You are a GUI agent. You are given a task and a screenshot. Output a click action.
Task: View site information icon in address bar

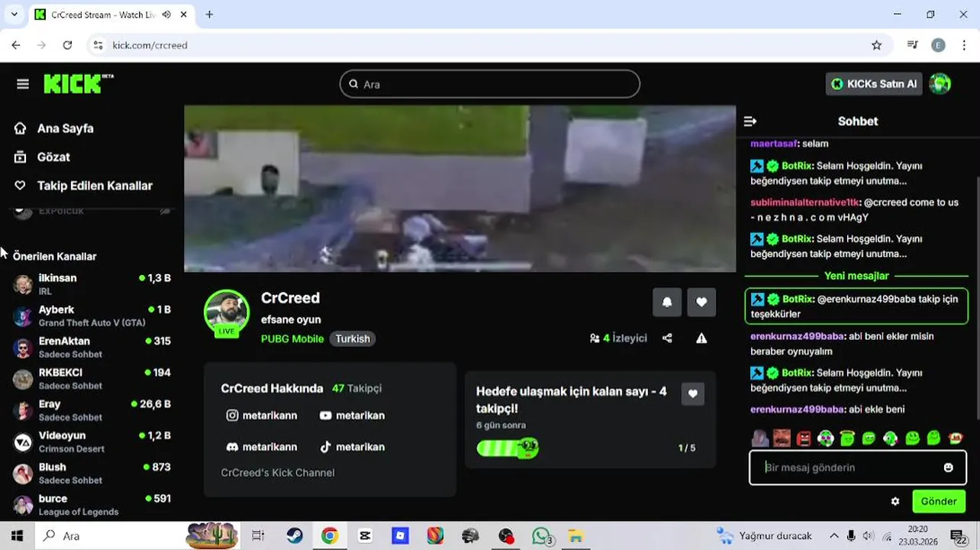[x=98, y=45]
